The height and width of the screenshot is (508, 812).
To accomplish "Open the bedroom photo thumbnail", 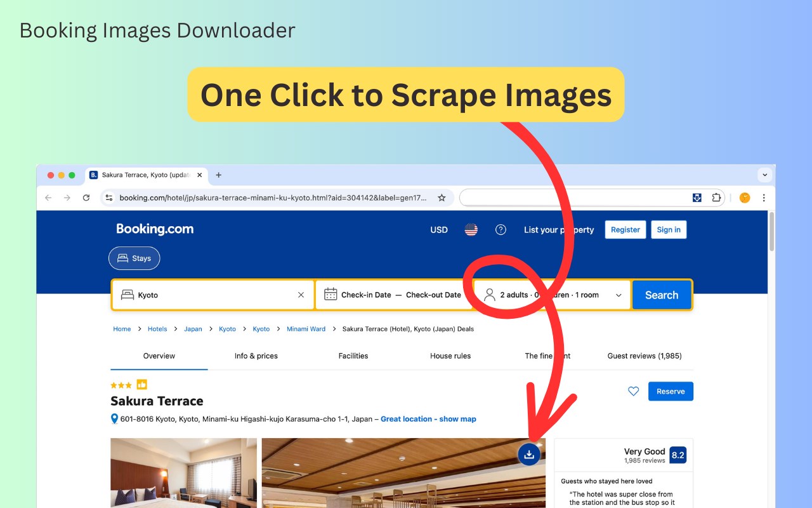I will (184, 473).
